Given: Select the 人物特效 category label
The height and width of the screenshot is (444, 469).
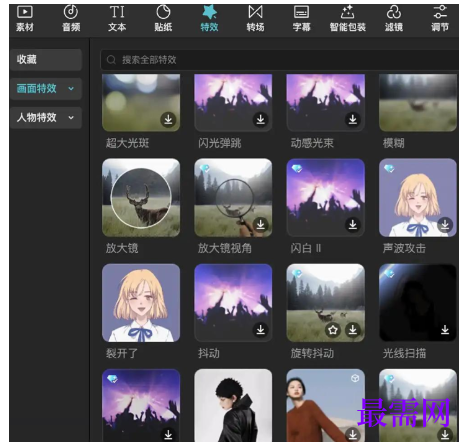Looking at the screenshot, I should click(37, 118).
